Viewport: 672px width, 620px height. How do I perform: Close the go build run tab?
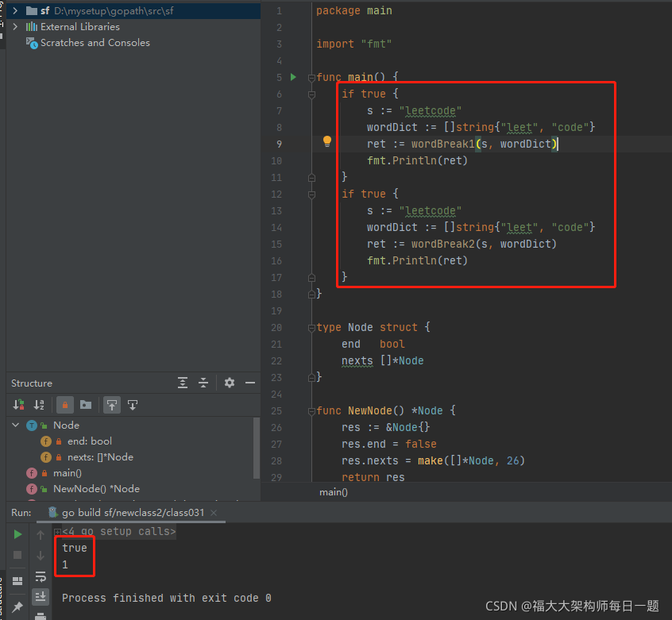[214, 513]
